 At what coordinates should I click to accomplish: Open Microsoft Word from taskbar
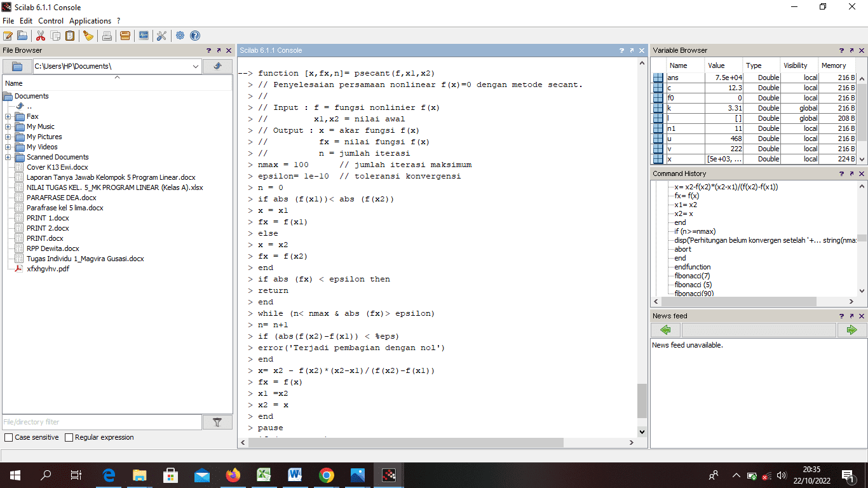295,475
